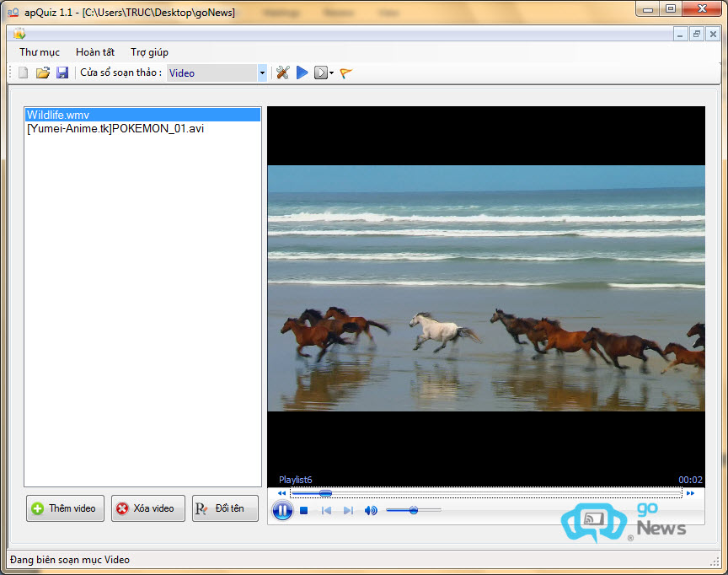Click the Xóa video button
Viewport: 728px width, 575px height.
click(x=148, y=508)
